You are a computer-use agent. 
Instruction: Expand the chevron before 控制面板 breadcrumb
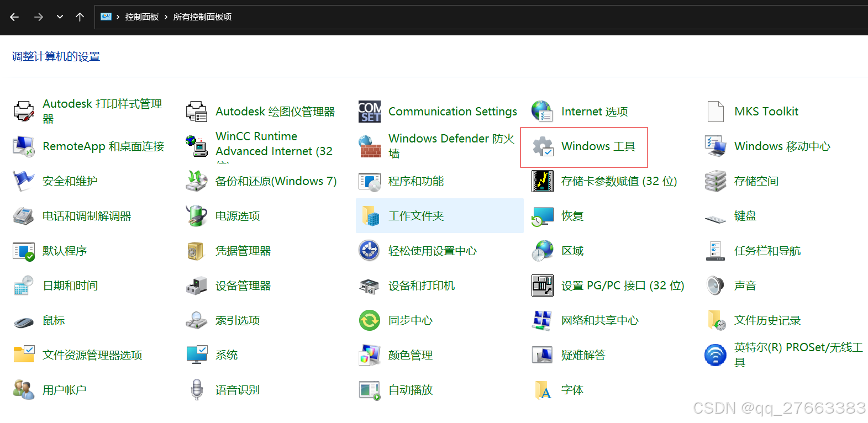118,17
